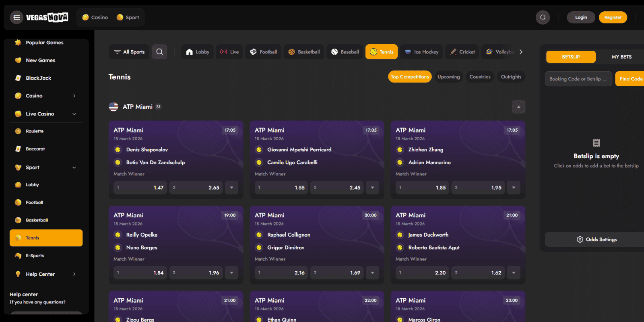Expand the Help Center arrow in sidebar
The width and height of the screenshot is (644, 322).
tap(74, 274)
